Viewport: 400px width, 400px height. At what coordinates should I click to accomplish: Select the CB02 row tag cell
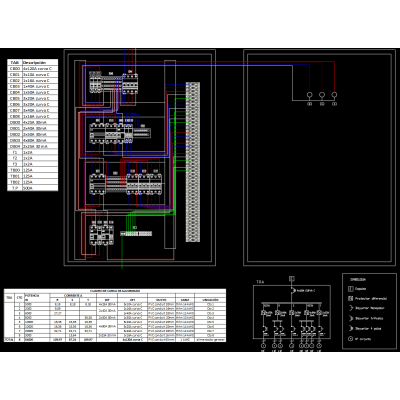point(15,80)
